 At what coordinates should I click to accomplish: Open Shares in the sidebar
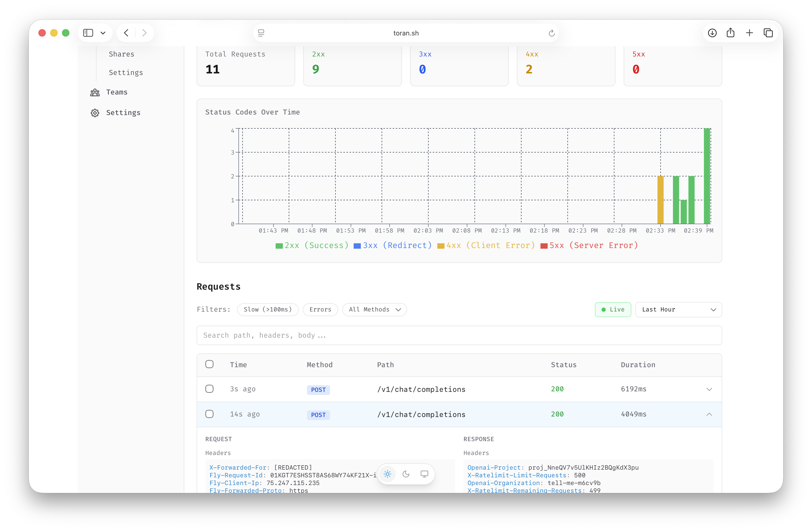[121, 54]
